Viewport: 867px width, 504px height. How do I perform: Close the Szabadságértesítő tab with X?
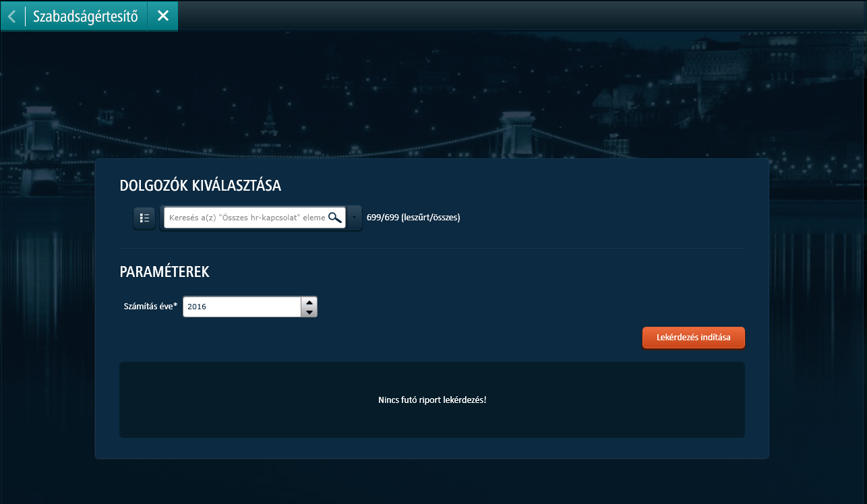coord(162,16)
